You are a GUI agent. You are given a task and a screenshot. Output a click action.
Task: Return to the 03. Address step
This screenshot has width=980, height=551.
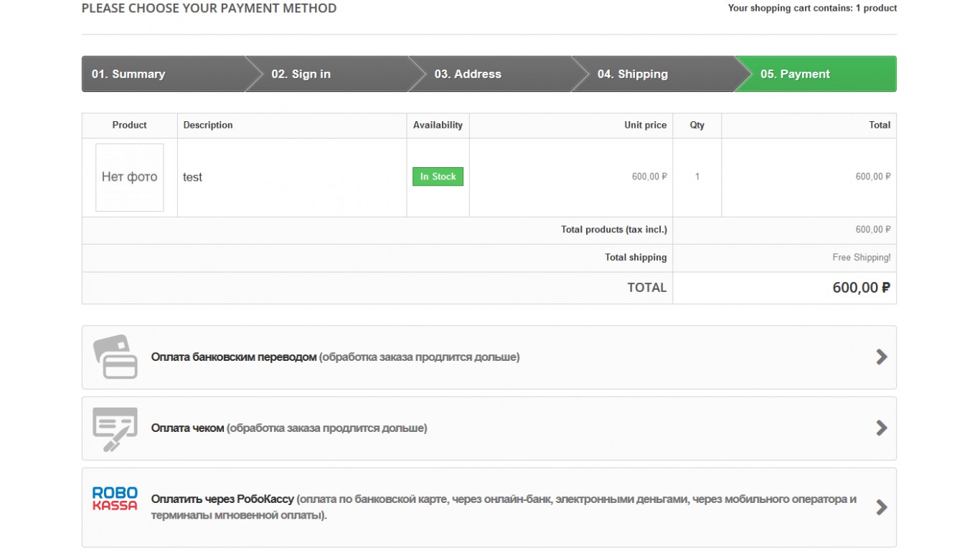[468, 74]
